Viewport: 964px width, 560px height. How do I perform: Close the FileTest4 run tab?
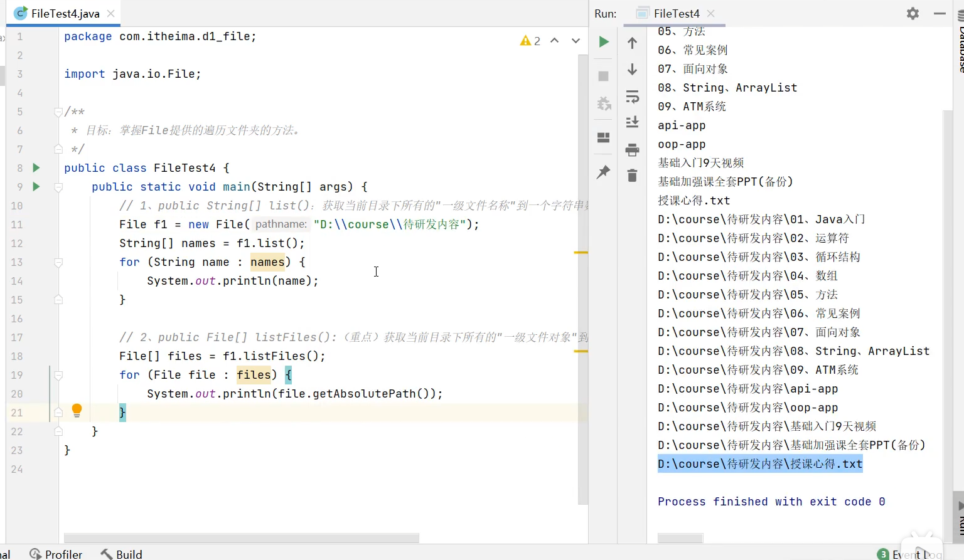pyautogui.click(x=710, y=13)
